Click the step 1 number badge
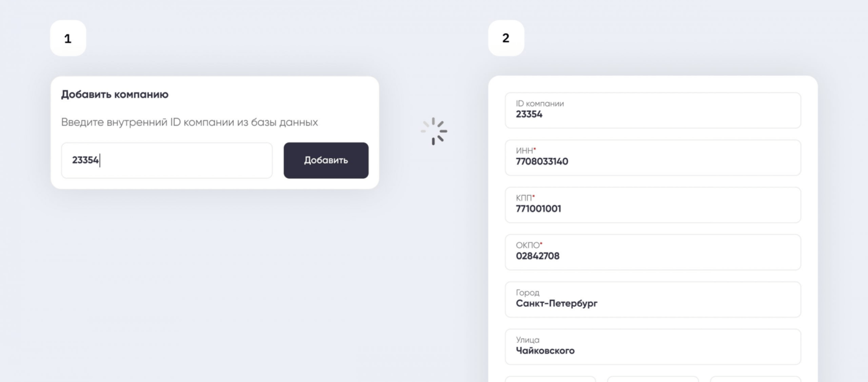The image size is (868, 382). (68, 39)
